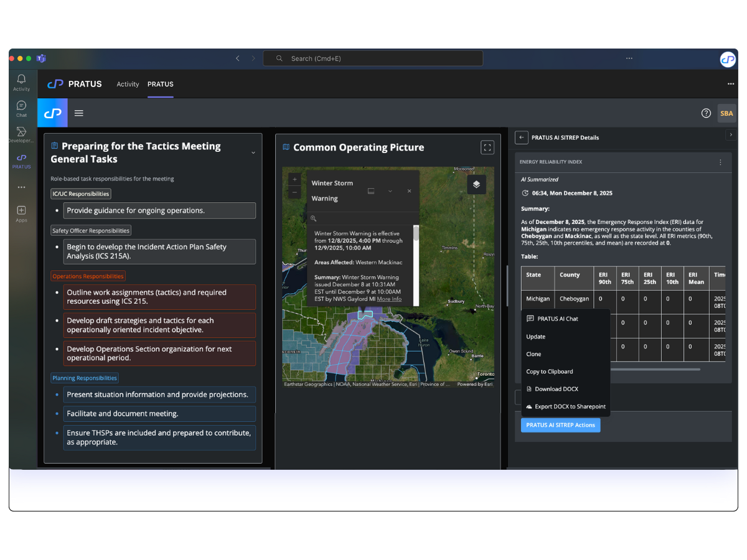Open the hamburger navigation menu

[x=79, y=113]
